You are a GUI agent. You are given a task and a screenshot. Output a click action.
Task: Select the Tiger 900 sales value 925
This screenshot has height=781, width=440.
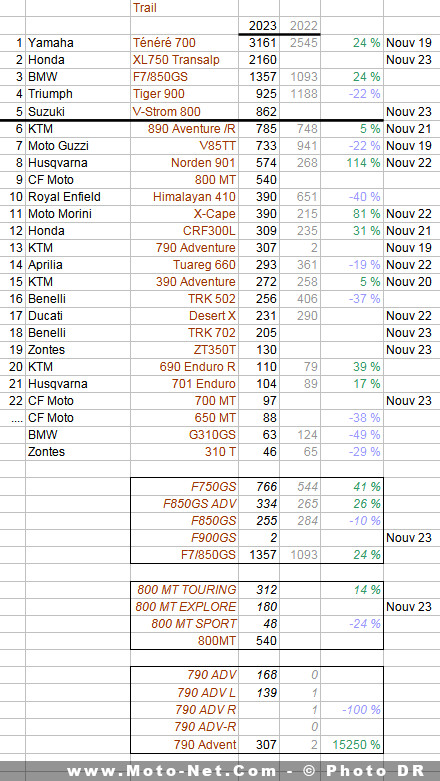259,94
